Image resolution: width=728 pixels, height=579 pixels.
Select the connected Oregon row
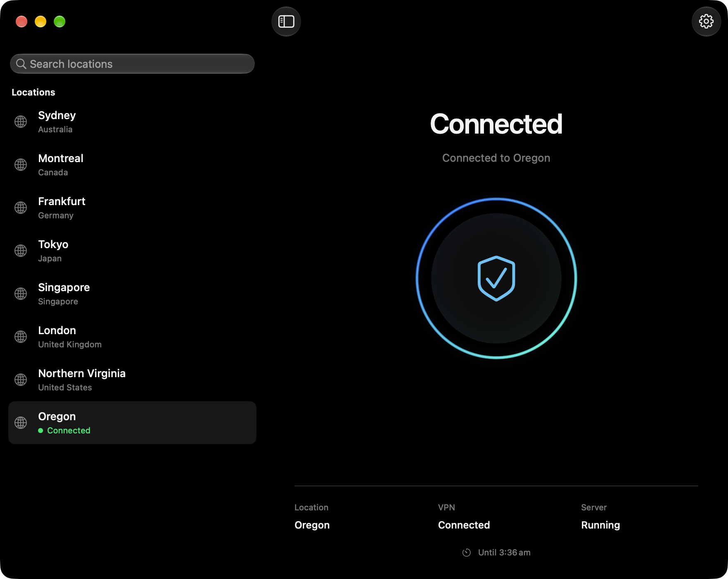pyautogui.click(x=132, y=423)
